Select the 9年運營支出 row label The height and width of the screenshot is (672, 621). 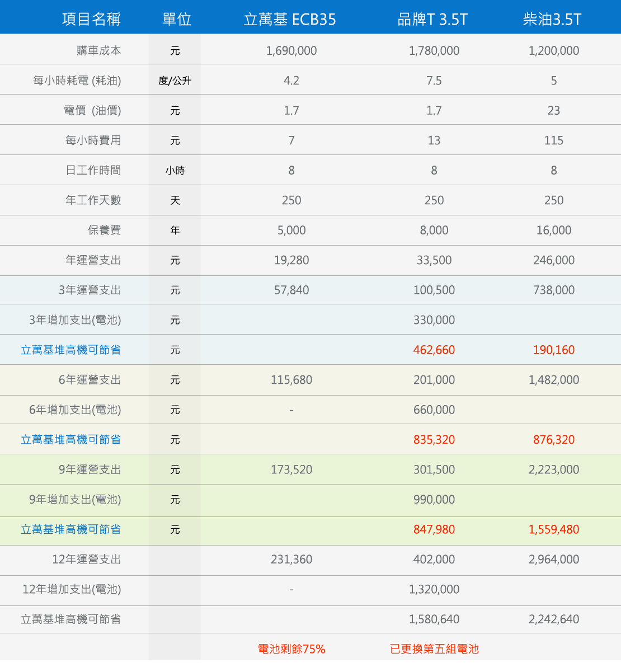90,469
